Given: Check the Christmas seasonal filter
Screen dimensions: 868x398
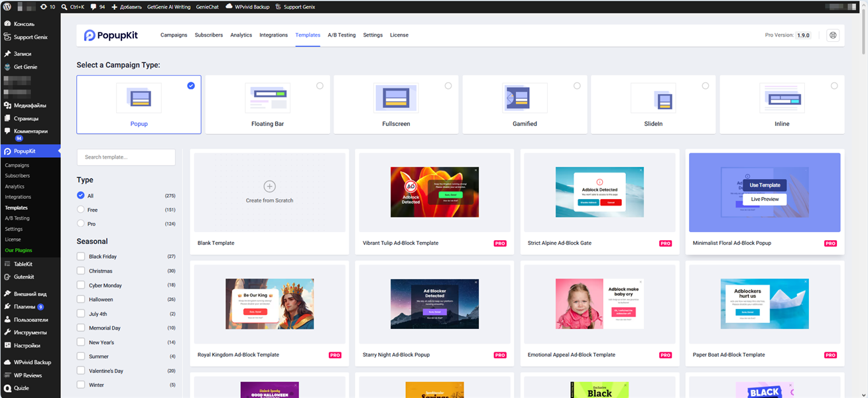Looking at the screenshot, I should (81, 271).
